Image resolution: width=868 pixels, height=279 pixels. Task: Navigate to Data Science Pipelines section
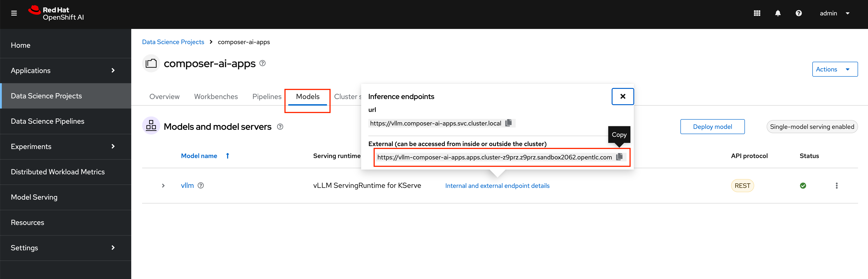pos(48,121)
